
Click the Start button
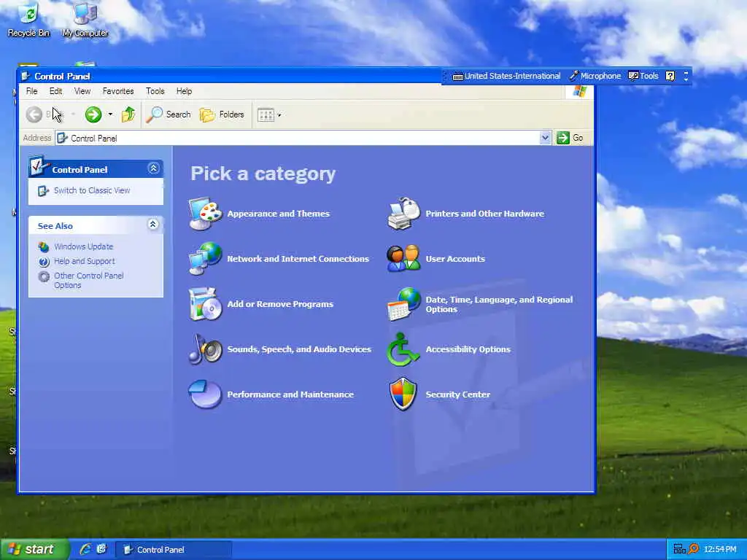point(34,550)
